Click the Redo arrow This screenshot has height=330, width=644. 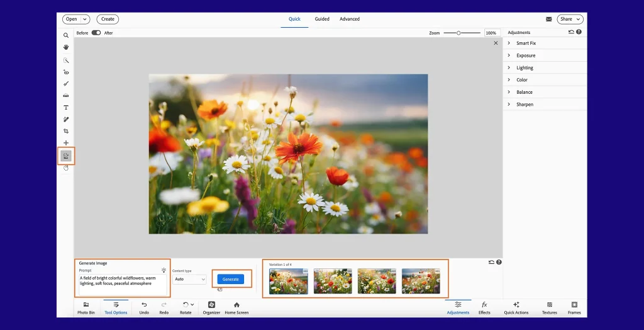tap(164, 305)
